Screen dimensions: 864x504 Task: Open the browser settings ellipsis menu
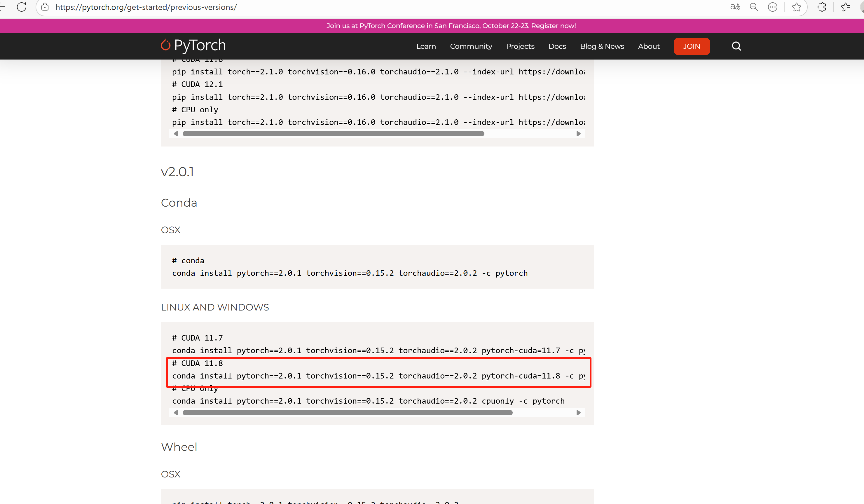(x=773, y=7)
